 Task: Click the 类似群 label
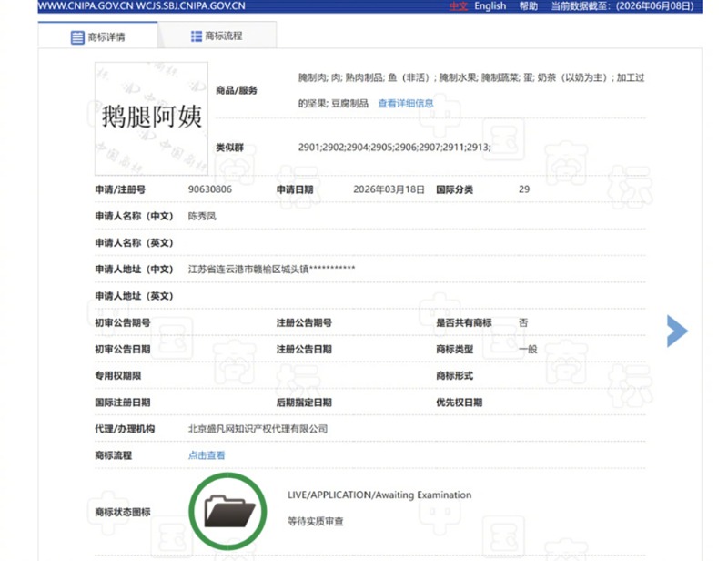[229, 148]
